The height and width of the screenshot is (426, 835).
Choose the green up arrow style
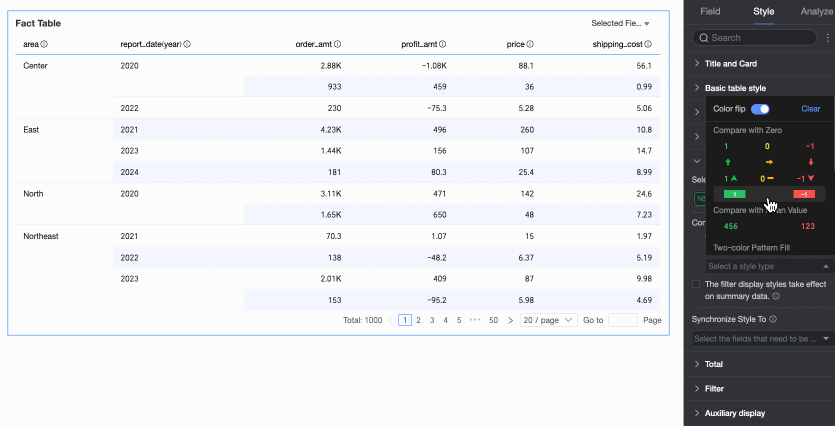(728, 162)
